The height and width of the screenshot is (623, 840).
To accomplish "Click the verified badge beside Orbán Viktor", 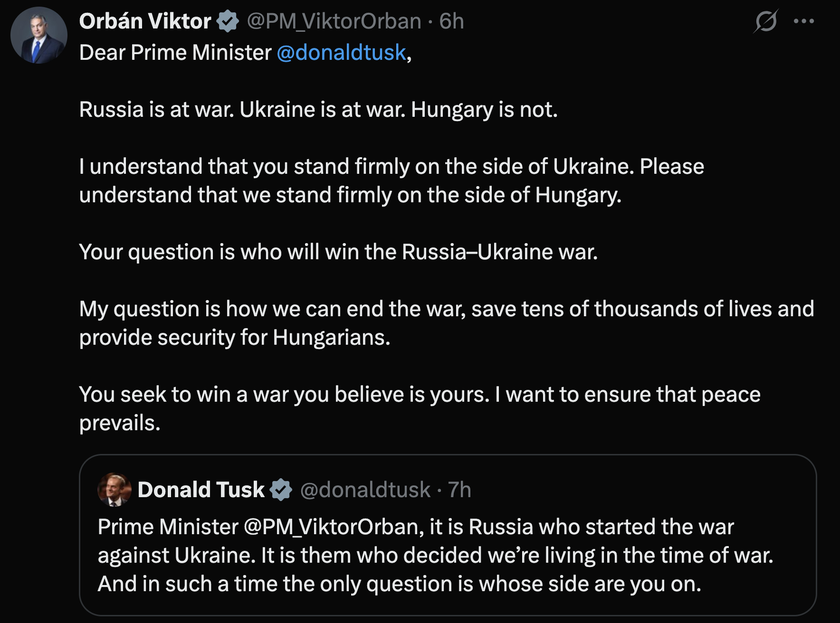I will click(x=228, y=21).
